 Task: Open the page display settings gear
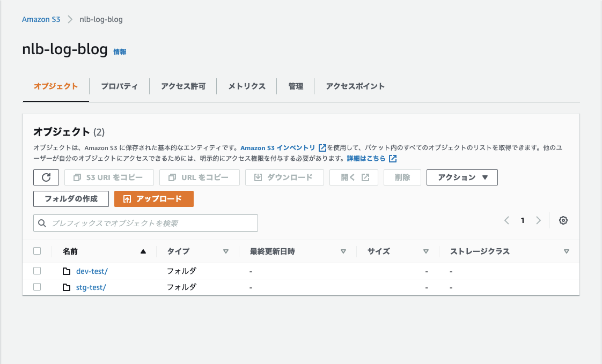[563, 220]
